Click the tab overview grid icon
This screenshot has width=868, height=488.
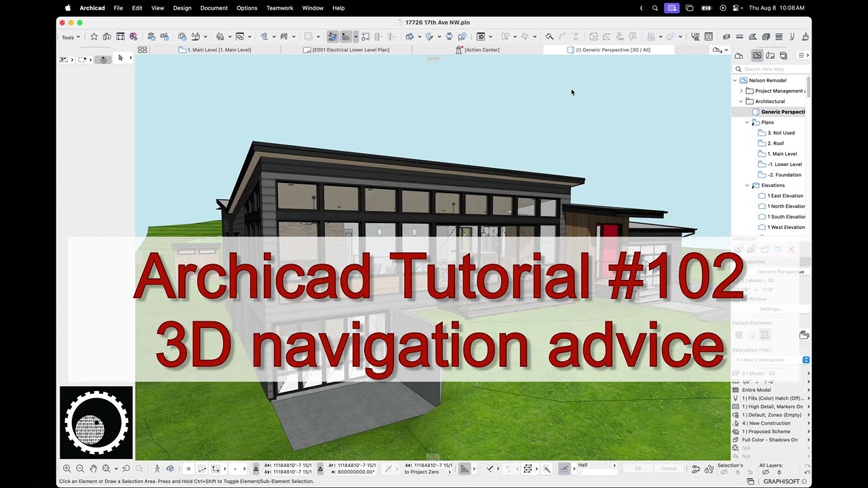coord(142,50)
